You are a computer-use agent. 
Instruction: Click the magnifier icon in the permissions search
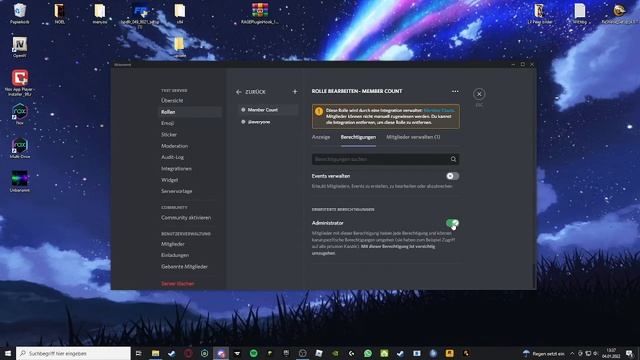[453, 159]
